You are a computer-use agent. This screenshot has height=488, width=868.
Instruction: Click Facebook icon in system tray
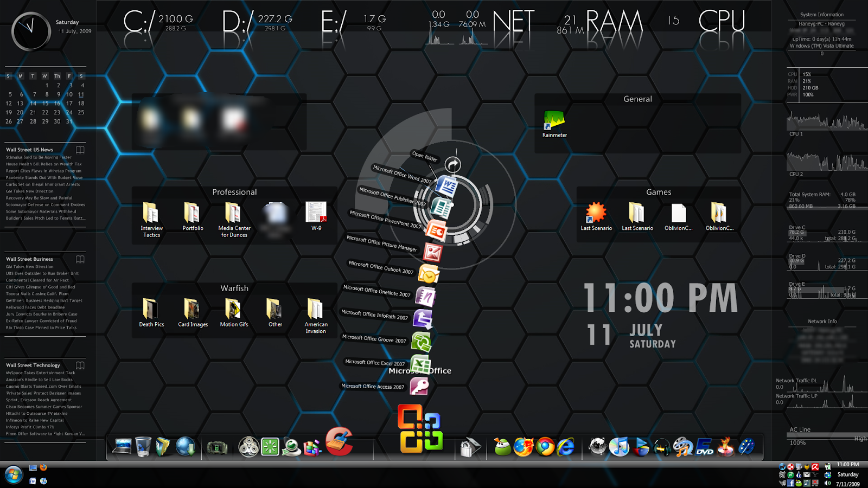[790, 483]
